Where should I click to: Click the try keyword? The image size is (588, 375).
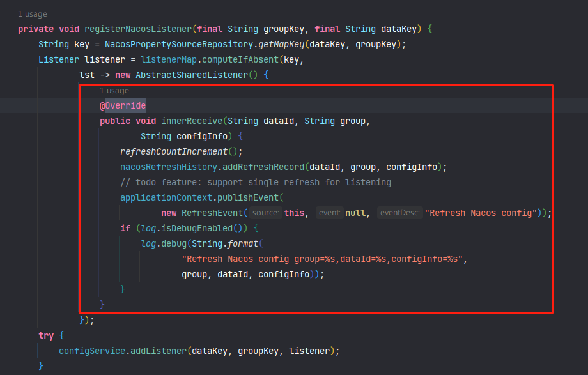tap(46, 336)
